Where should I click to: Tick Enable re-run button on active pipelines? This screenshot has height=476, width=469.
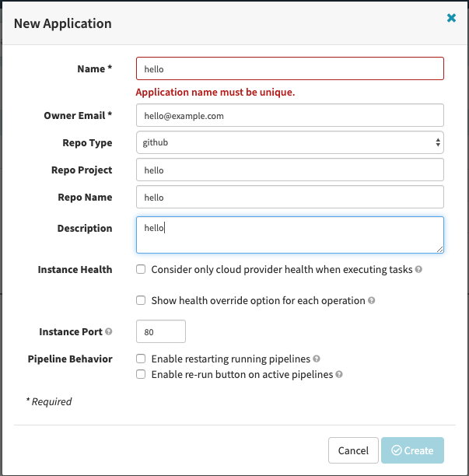(141, 374)
